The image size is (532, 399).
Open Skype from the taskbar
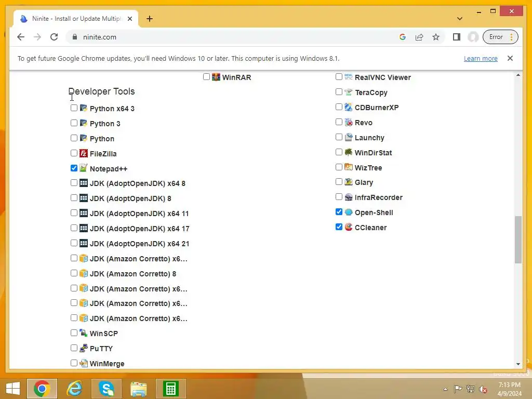(x=106, y=389)
